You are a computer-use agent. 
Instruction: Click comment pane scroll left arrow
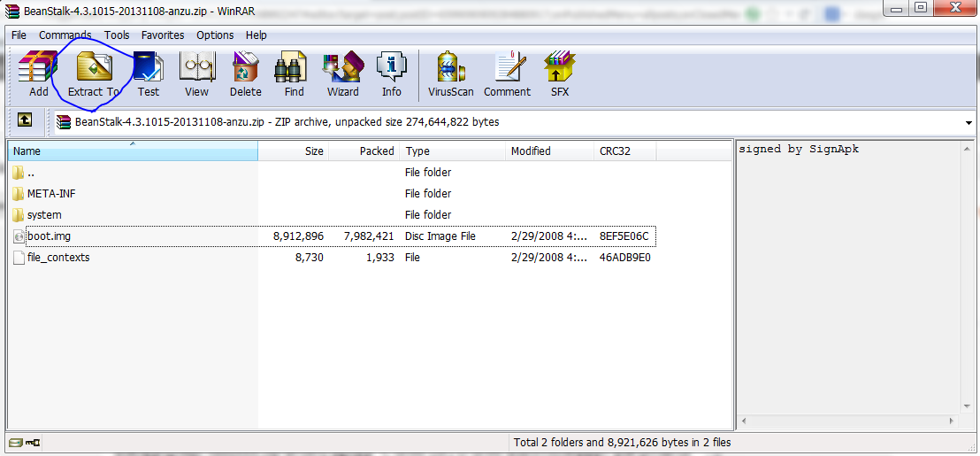coord(742,421)
